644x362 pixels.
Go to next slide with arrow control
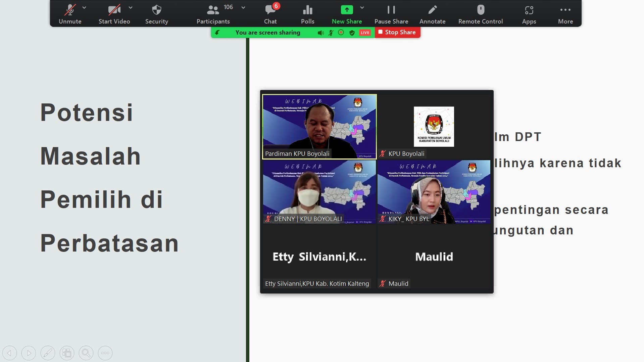pyautogui.click(x=29, y=353)
